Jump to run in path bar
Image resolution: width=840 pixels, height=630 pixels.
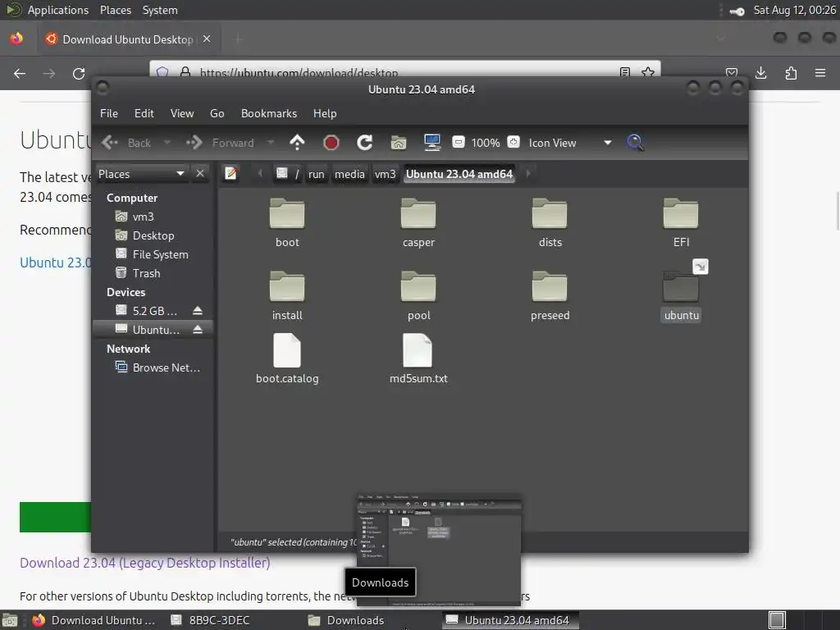[x=316, y=174]
